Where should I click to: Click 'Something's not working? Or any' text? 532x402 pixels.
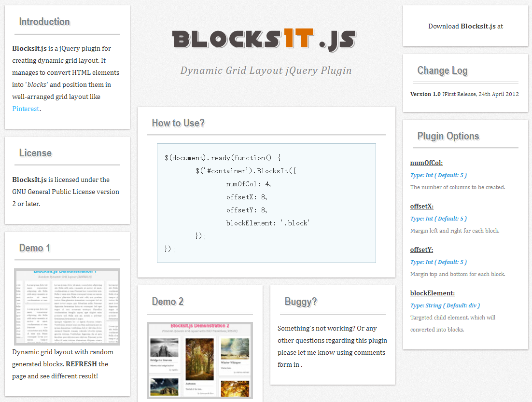(327, 328)
